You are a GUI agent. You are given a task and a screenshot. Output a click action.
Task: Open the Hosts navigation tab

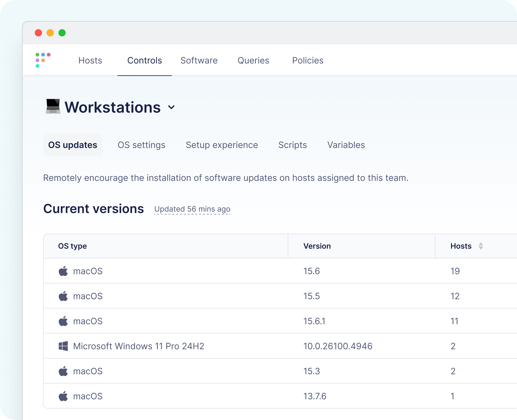point(90,60)
